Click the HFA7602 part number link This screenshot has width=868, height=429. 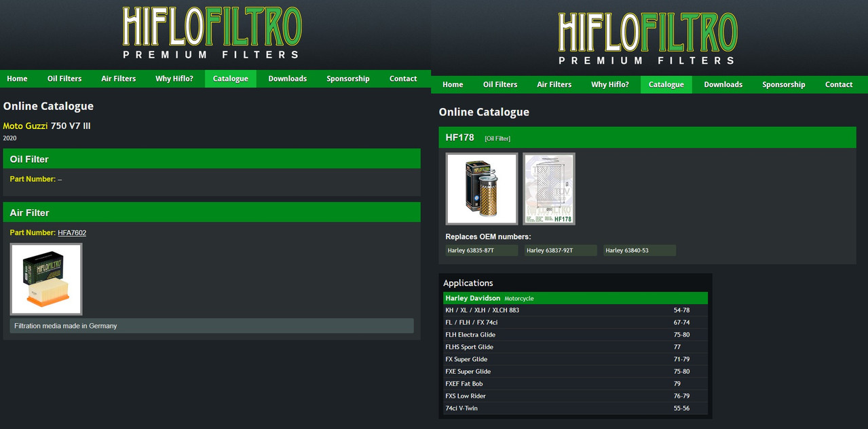(72, 233)
